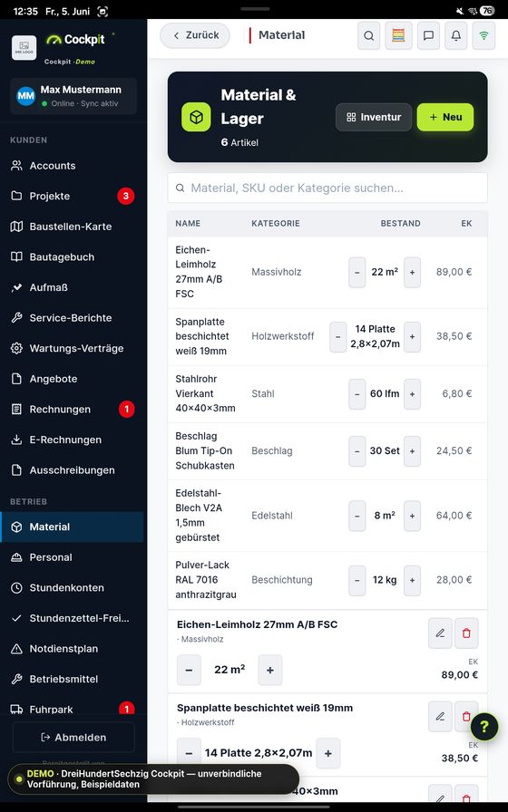The width and height of the screenshot is (508, 812).
Task: Open the chat message icon
Action: pyautogui.click(x=428, y=35)
